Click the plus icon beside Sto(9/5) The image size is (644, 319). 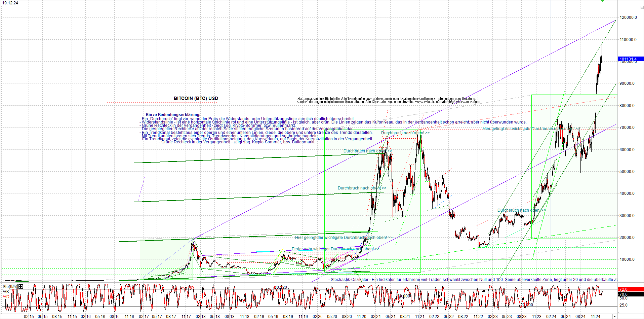click(x=21, y=286)
